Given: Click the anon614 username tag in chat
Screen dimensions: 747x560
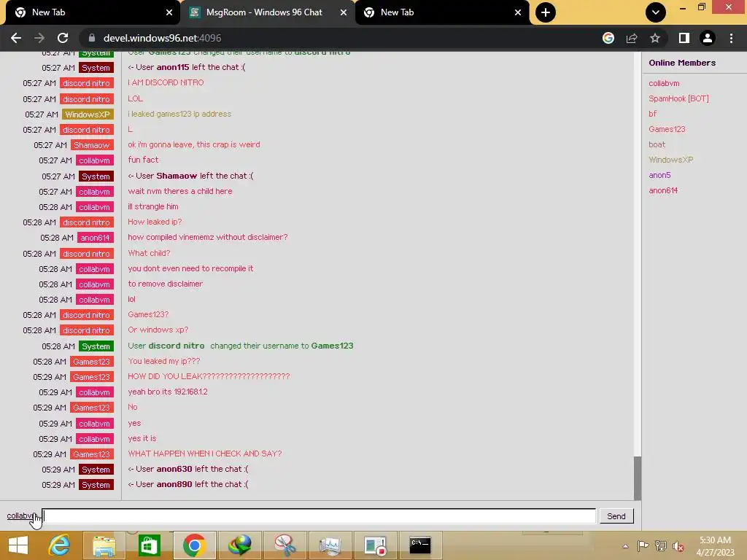Looking at the screenshot, I should pos(96,238).
